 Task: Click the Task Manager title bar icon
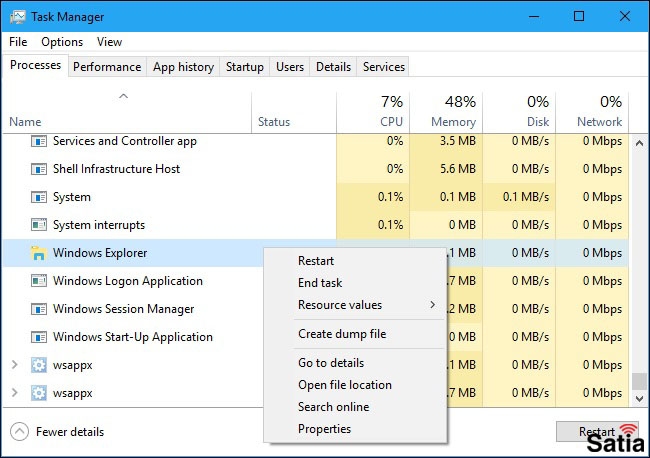tap(17, 17)
